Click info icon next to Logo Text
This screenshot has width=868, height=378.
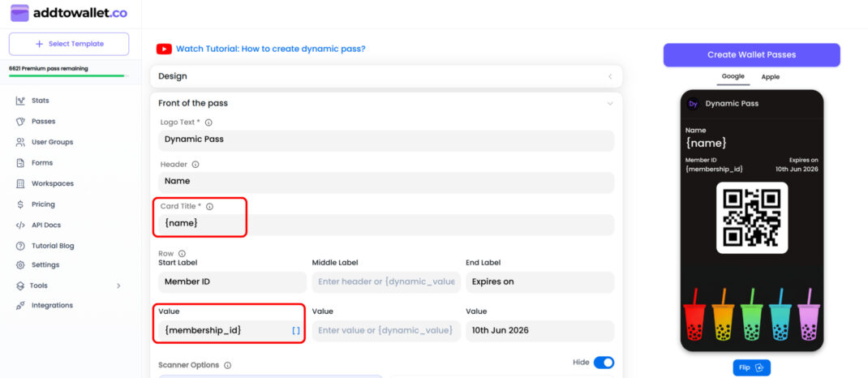click(x=208, y=122)
